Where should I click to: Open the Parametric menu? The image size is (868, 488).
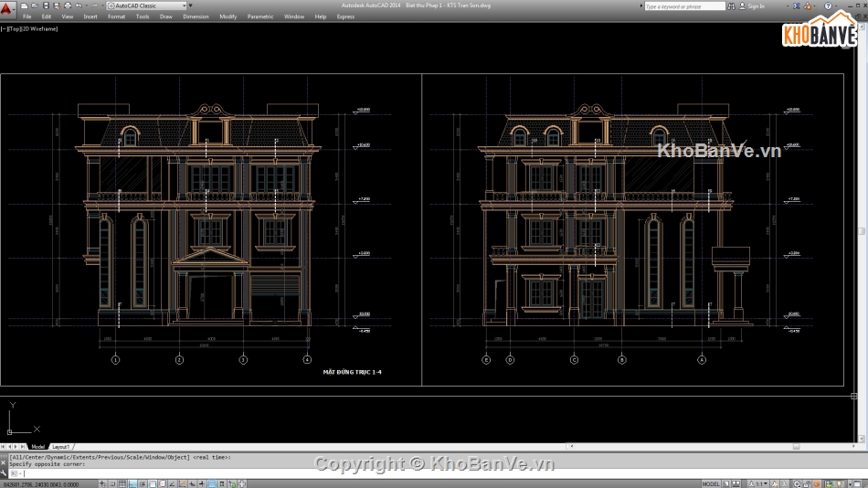tap(260, 16)
